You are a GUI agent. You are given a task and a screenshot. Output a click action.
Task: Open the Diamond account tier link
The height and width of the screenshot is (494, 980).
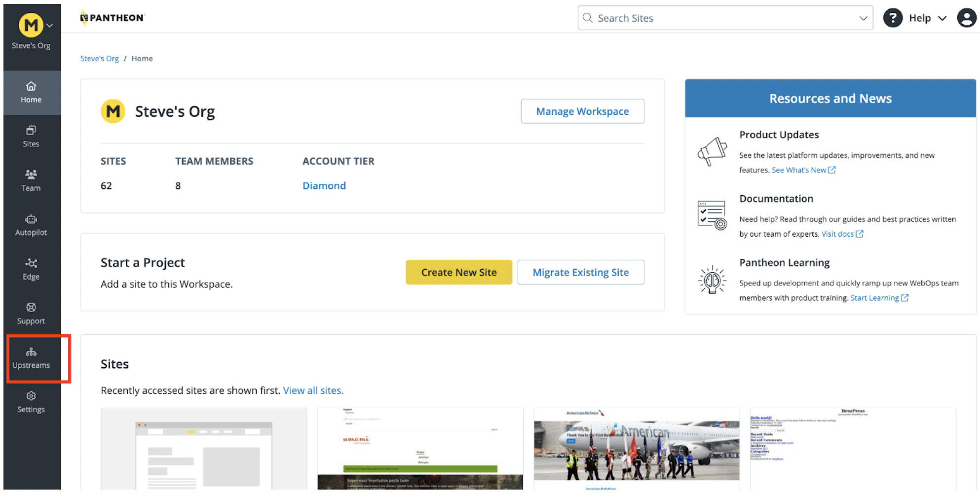tap(324, 186)
